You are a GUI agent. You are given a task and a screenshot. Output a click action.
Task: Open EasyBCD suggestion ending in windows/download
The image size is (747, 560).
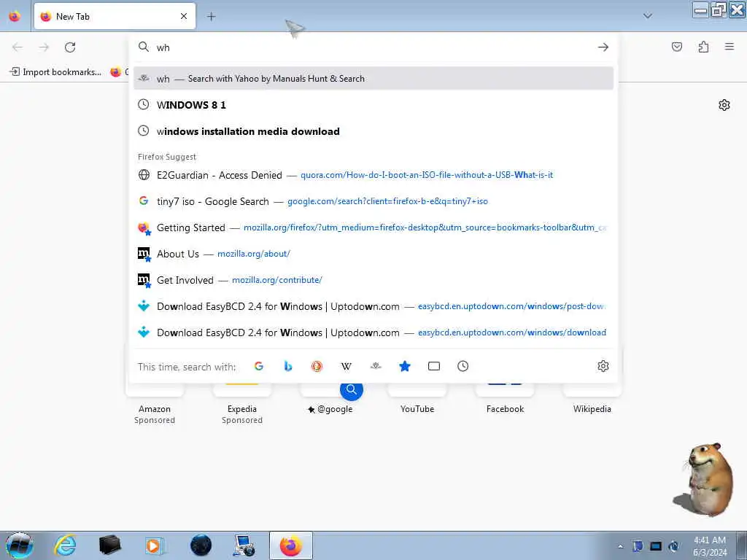pos(373,332)
